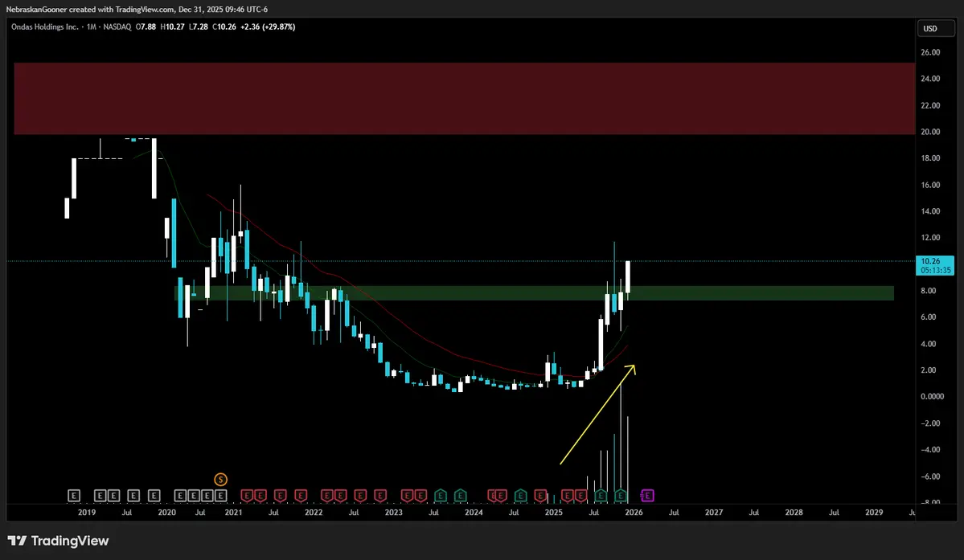
Task: Click the 1M interval label in legend
Action: pyautogui.click(x=91, y=27)
